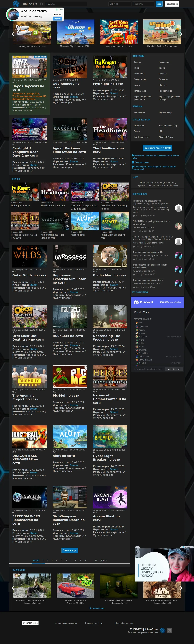194x644 pixels.
Task: Open Farming Simulator 25 carousel cover
Action: point(32,32)
